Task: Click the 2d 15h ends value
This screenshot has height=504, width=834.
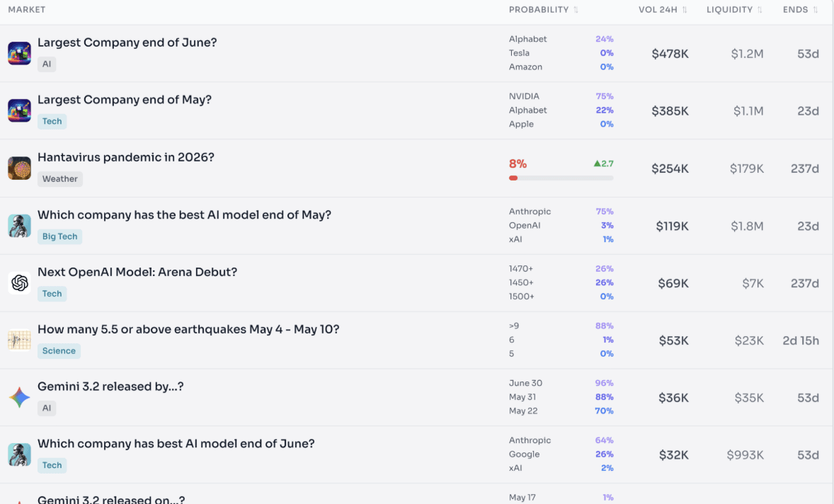Action: 801,340
